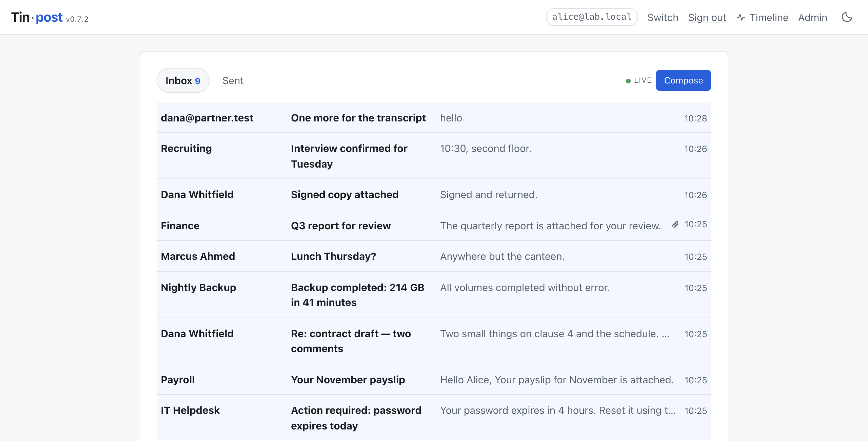Click the LIVE status indicator
This screenshot has height=441, width=868.
(x=639, y=80)
